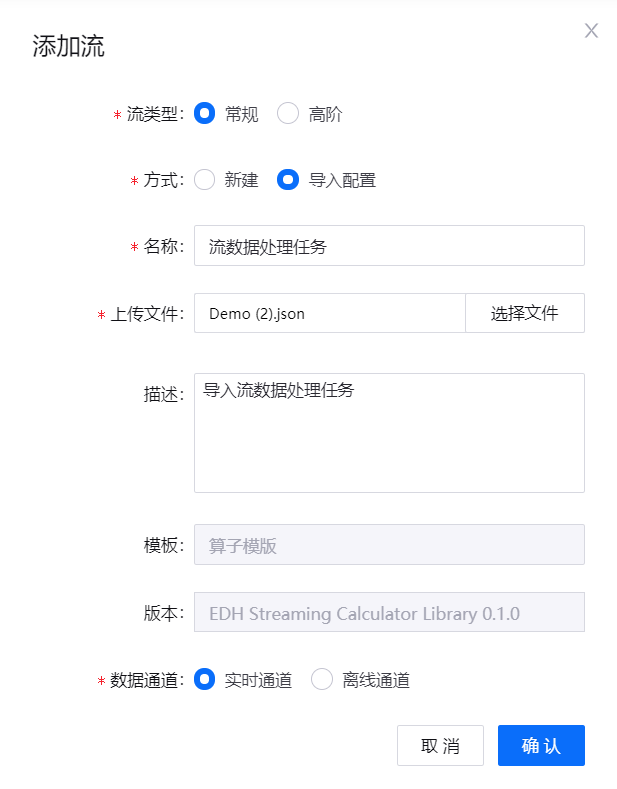Choose the 高阶 stream type option
Screen dimensions: 617x789
(288, 114)
